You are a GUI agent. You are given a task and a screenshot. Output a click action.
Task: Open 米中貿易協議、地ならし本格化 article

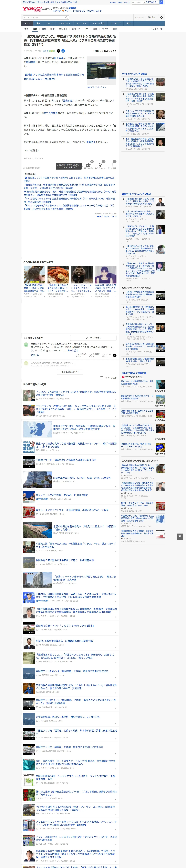68,717
